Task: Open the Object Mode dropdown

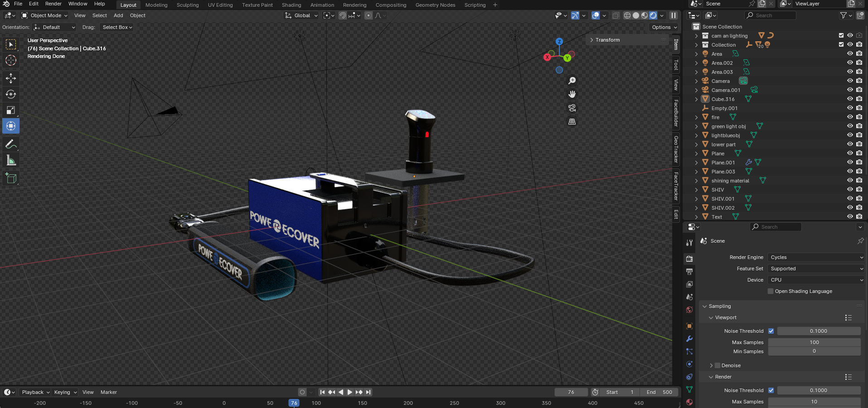Action: pos(44,15)
